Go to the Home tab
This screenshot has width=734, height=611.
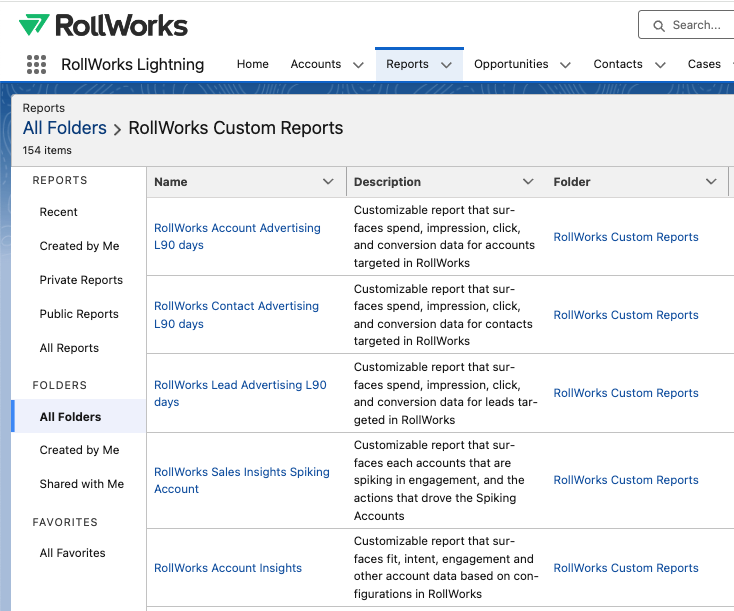pyautogui.click(x=252, y=64)
